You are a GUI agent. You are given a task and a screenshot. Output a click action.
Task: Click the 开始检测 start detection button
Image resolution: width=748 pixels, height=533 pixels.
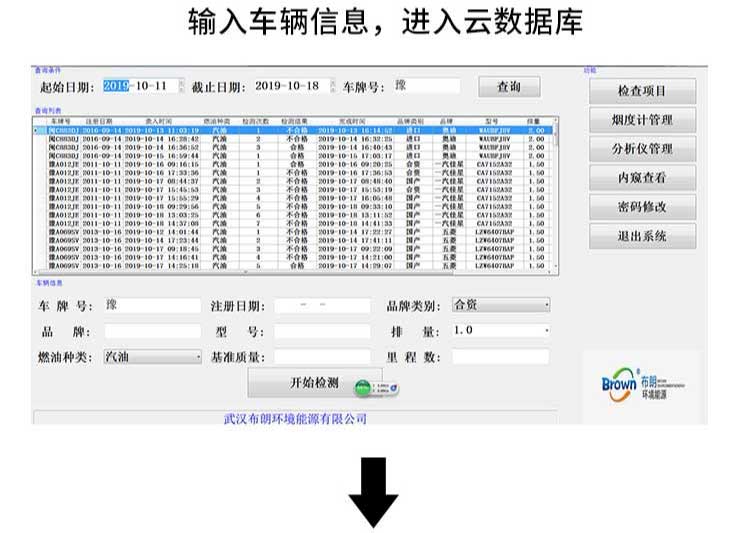tap(314, 383)
